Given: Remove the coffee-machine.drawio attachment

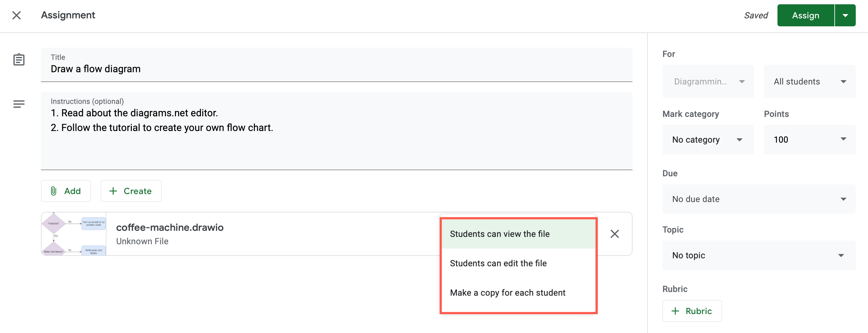Looking at the screenshot, I should tap(615, 234).
